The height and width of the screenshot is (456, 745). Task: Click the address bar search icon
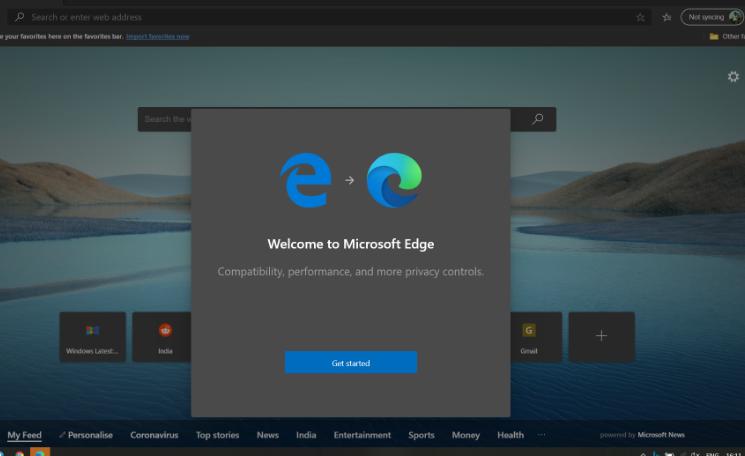(19, 17)
